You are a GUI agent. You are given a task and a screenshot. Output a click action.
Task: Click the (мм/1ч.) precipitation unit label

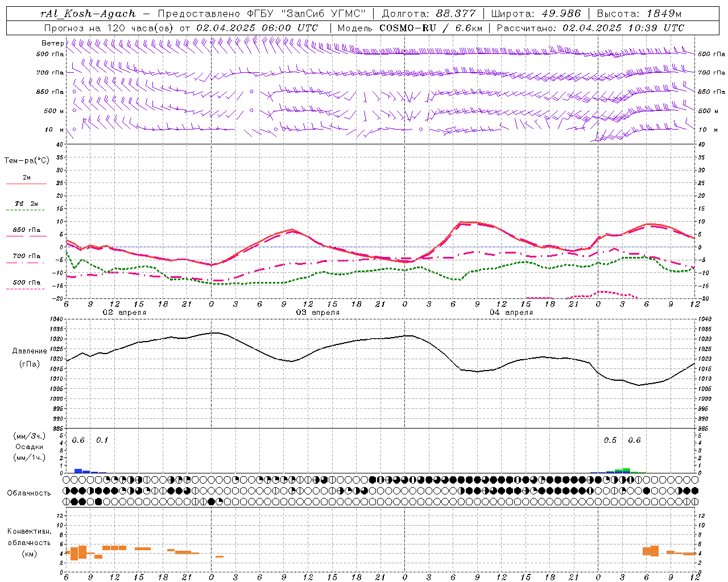point(30,458)
